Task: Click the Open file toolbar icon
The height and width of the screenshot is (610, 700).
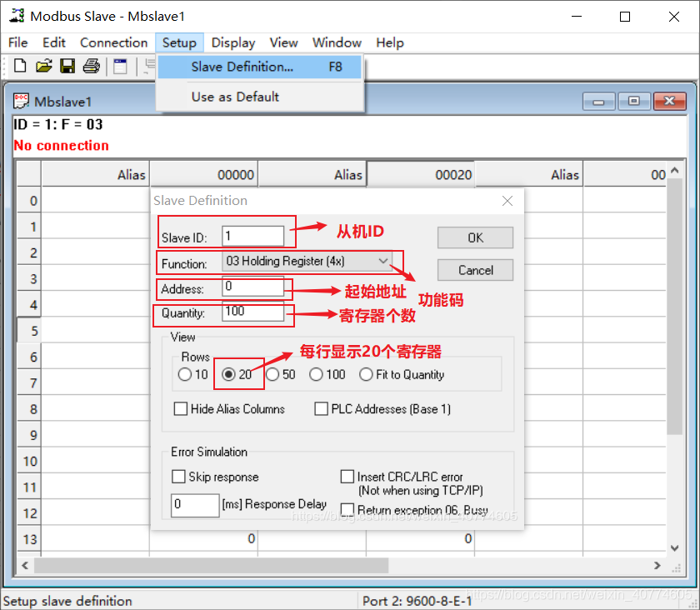Action: click(x=43, y=66)
